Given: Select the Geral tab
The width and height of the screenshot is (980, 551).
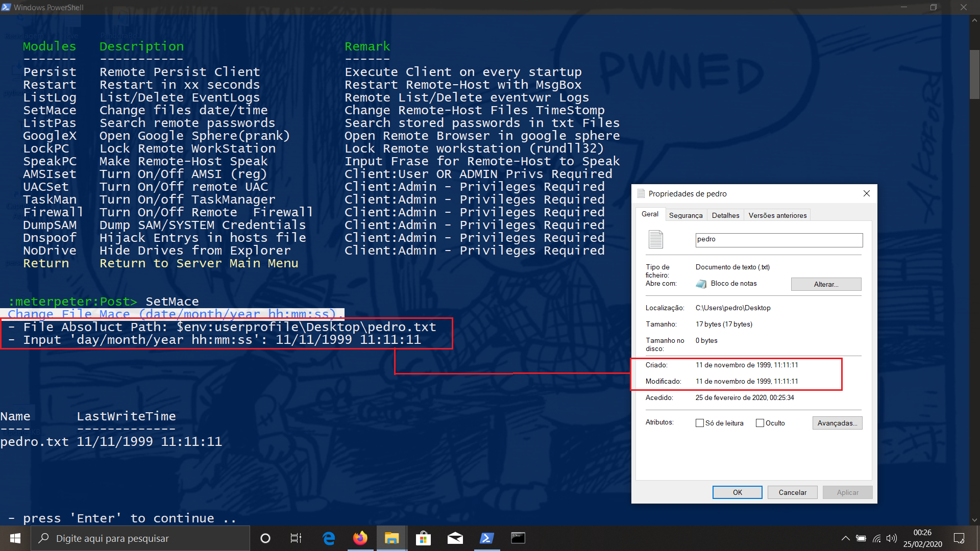Looking at the screenshot, I should [650, 214].
